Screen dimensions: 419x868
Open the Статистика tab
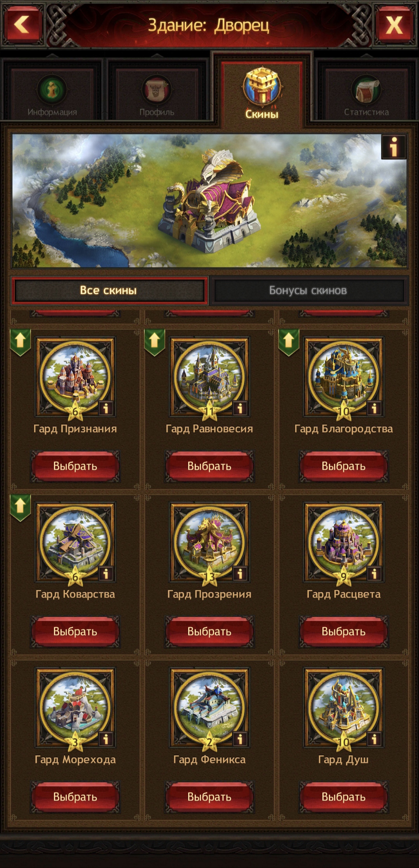[x=366, y=95]
